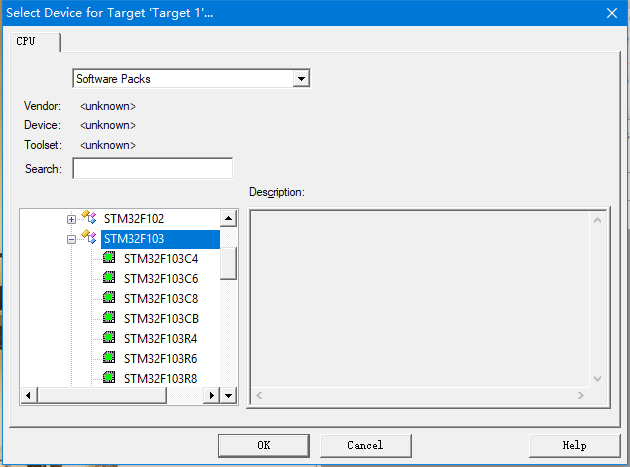Close the Select Device dialog

pos(612,13)
